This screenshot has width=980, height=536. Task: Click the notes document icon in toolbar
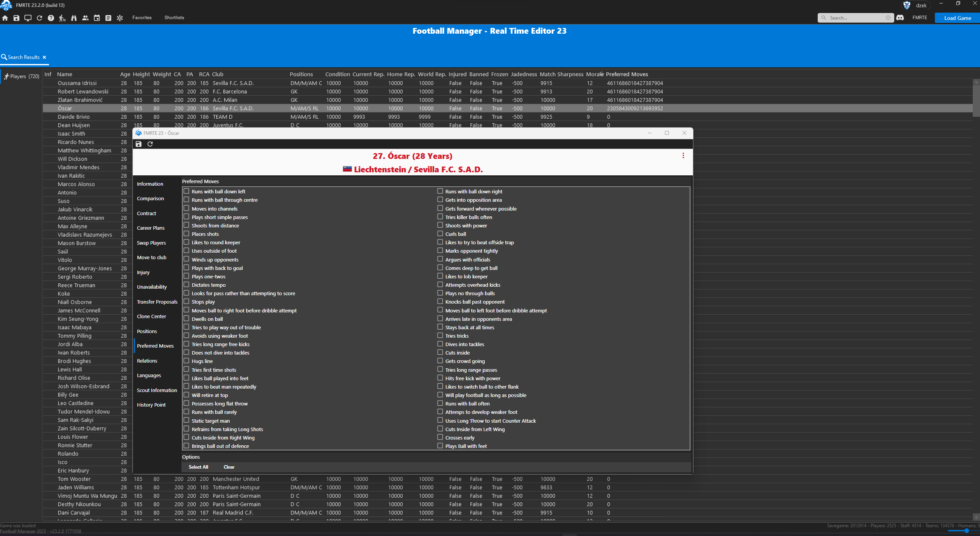tap(108, 18)
